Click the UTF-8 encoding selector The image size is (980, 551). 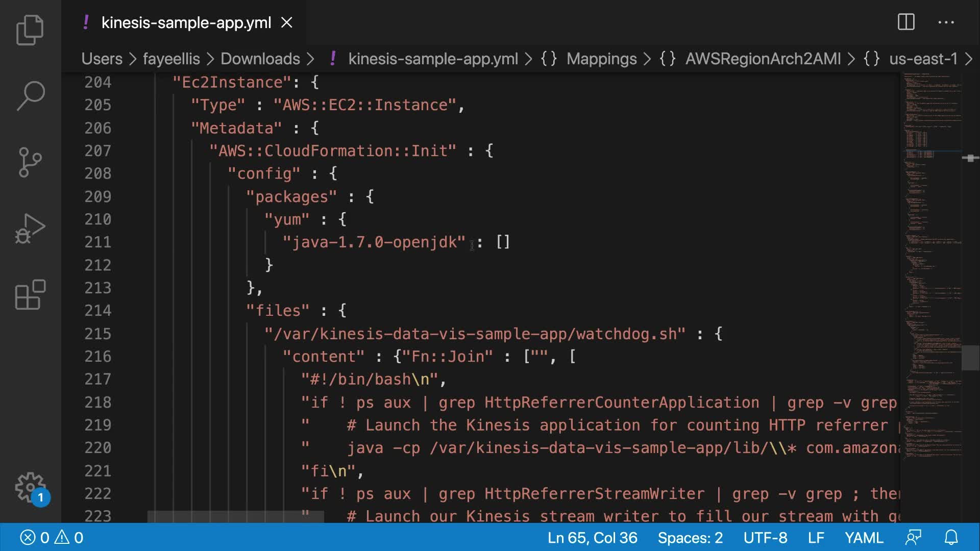[765, 538]
